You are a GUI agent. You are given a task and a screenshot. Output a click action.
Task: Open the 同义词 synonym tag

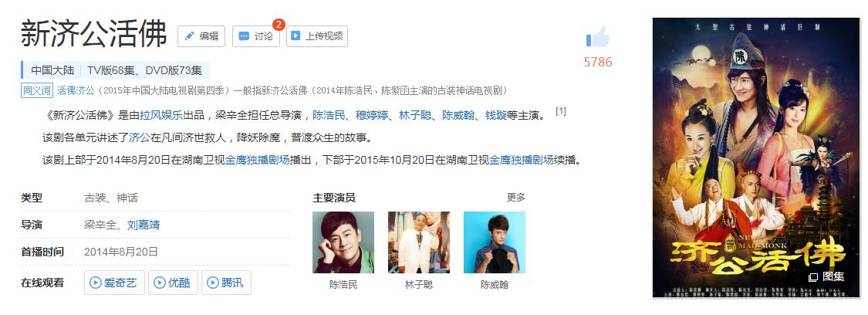point(37,90)
